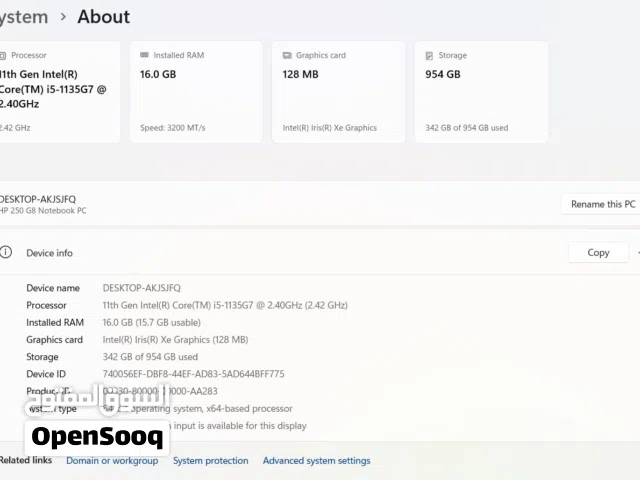Click the Graphics card icon
Viewport: 640px width, 480px height.
click(287, 55)
